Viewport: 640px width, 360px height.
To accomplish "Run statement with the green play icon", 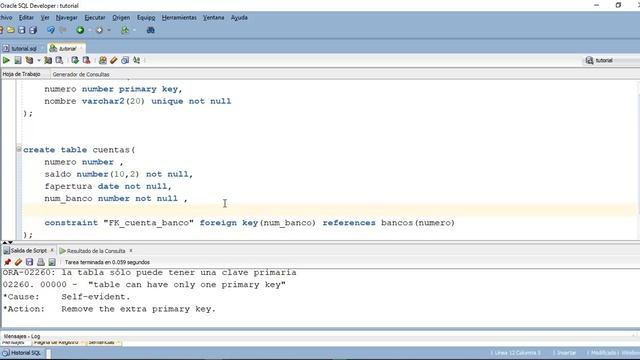I will (6, 60).
